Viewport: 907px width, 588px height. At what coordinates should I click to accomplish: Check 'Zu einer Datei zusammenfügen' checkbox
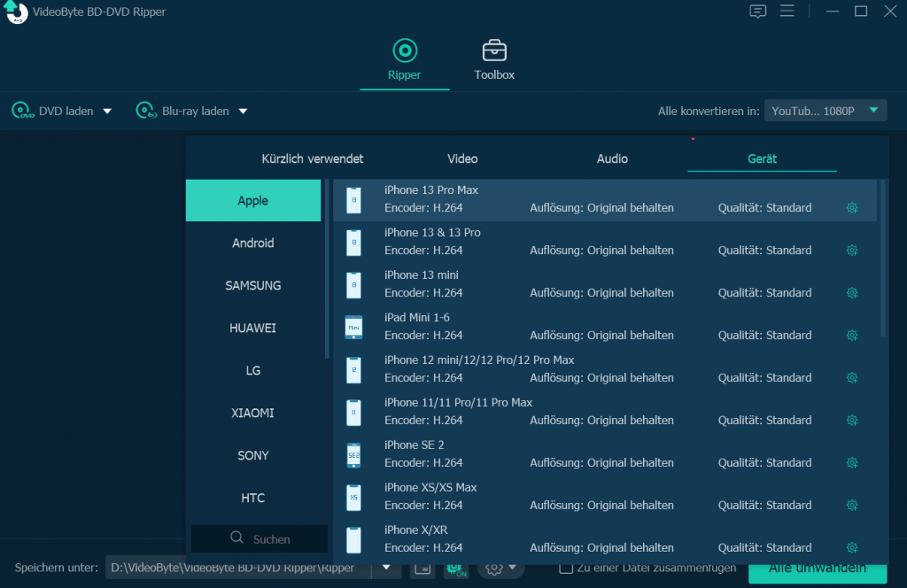[565, 568]
